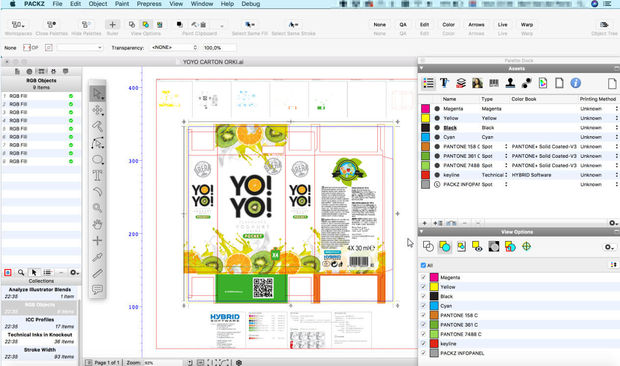Toggle Black visibility in View Options
Viewport: 620px width, 366px height.
click(x=423, y=296)
